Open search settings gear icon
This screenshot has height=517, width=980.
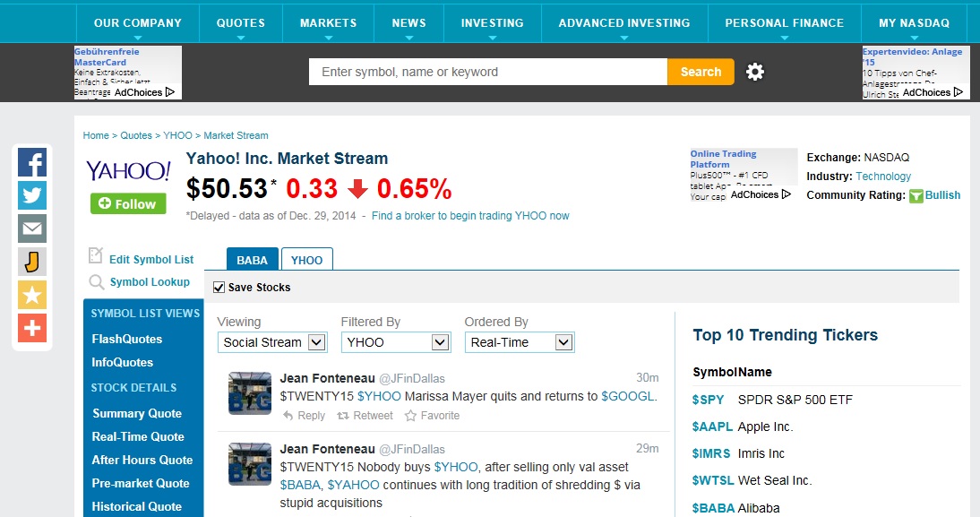coord(755,72)
